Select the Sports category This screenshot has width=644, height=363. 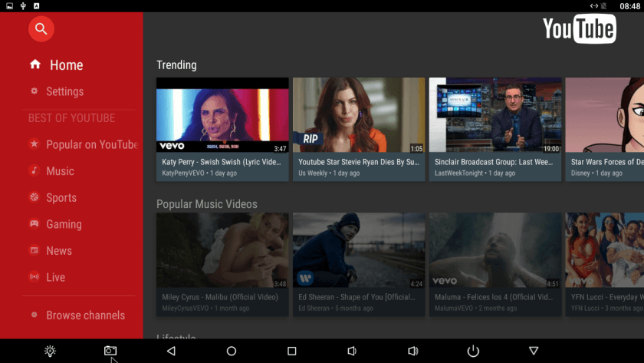pos(61,197)
